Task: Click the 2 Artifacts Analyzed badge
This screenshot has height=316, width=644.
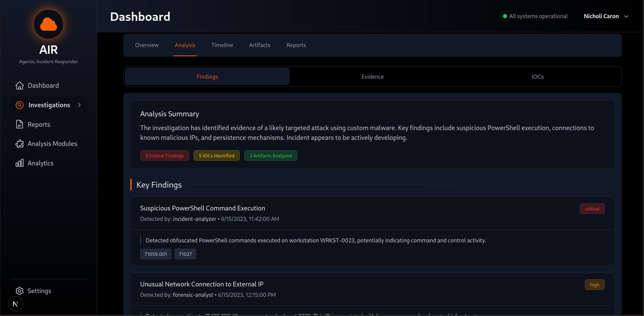Action: [x=271, y=156]
